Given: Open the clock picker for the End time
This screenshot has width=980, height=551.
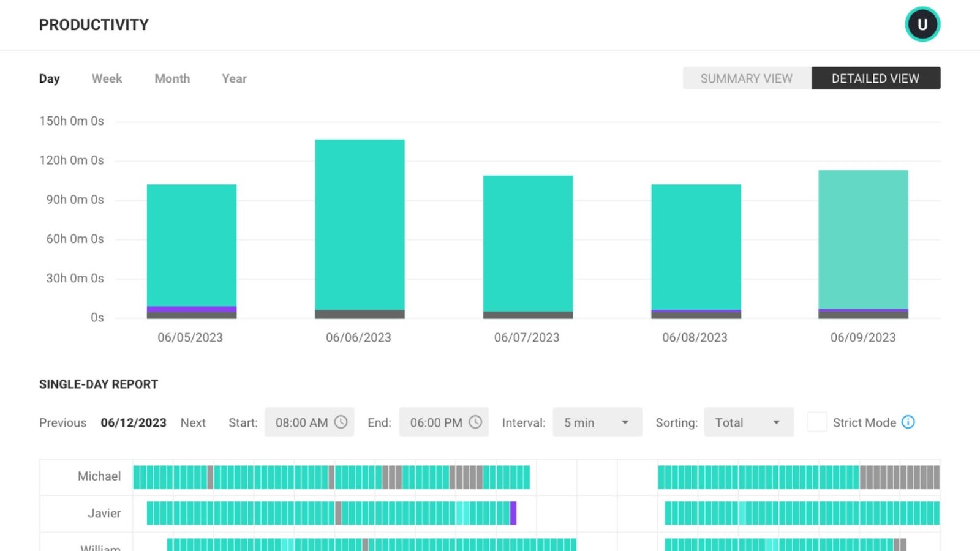Looking at the screenshot, I should 476,422.
